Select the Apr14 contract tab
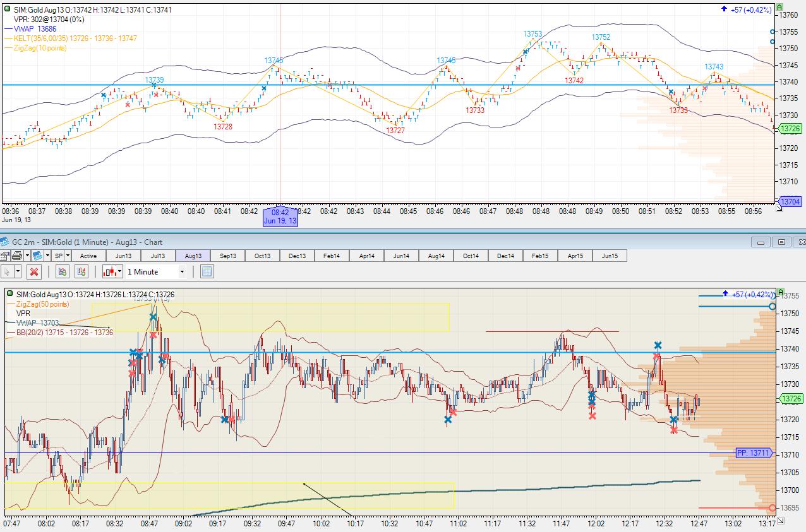 (x=366, y=256)
